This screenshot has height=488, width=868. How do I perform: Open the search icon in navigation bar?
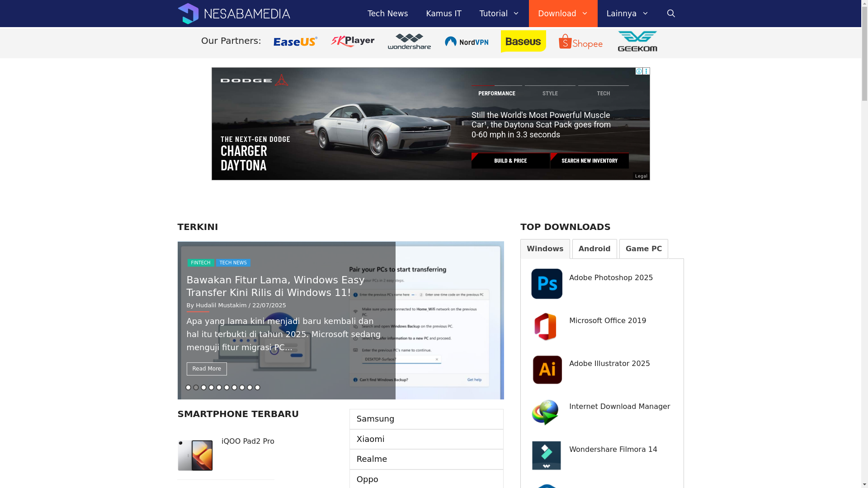(x=671, y=14)
